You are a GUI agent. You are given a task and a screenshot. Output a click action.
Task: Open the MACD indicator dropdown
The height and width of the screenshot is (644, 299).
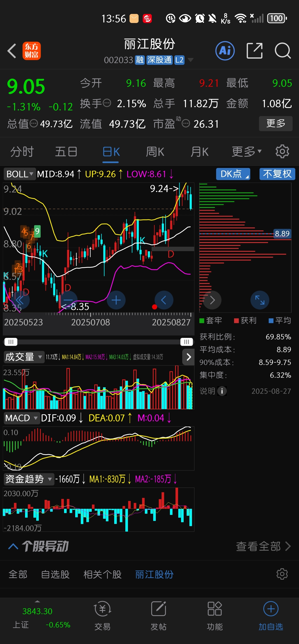point(22,418)
